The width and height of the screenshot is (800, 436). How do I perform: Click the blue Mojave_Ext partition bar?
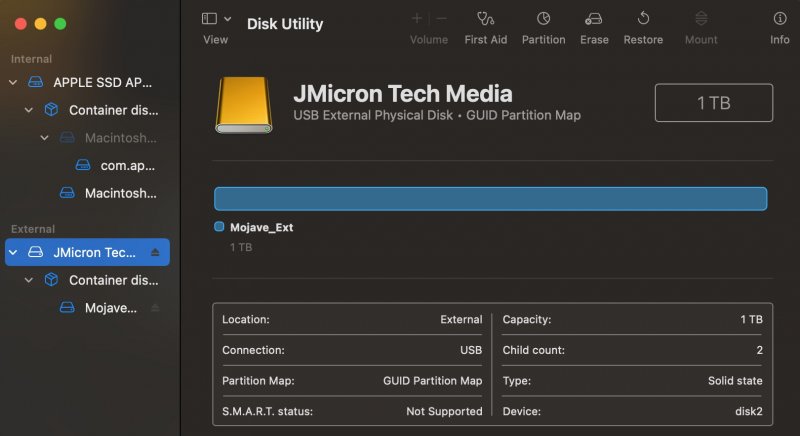point(490,198)
